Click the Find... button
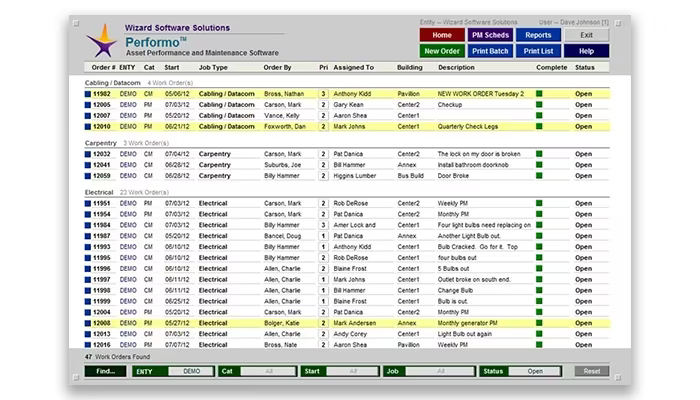700x400 pixels. pos(105,371)
